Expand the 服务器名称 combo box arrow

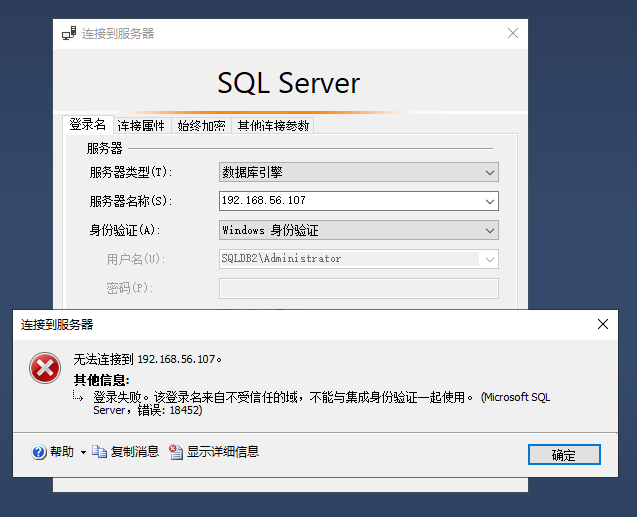tap(490, 201)
